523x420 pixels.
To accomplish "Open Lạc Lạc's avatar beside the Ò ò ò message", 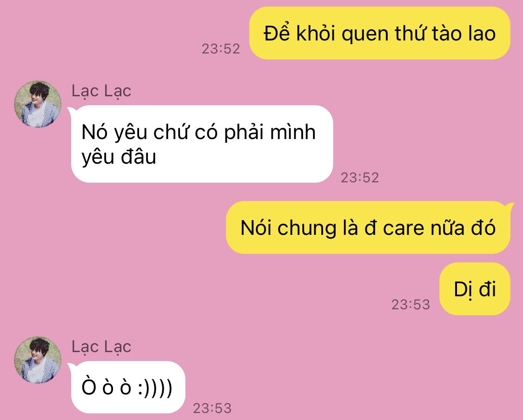I will click(38, 360).
